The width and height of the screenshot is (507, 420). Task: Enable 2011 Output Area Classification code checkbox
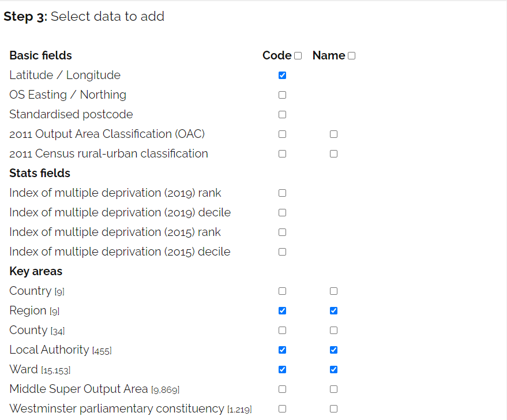[282, 134]
